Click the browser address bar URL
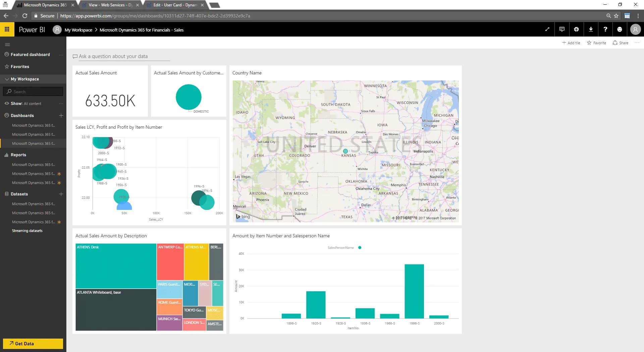The height and width of the screenshot is (352, 644). pyautogui.click(x=155, y=16)
